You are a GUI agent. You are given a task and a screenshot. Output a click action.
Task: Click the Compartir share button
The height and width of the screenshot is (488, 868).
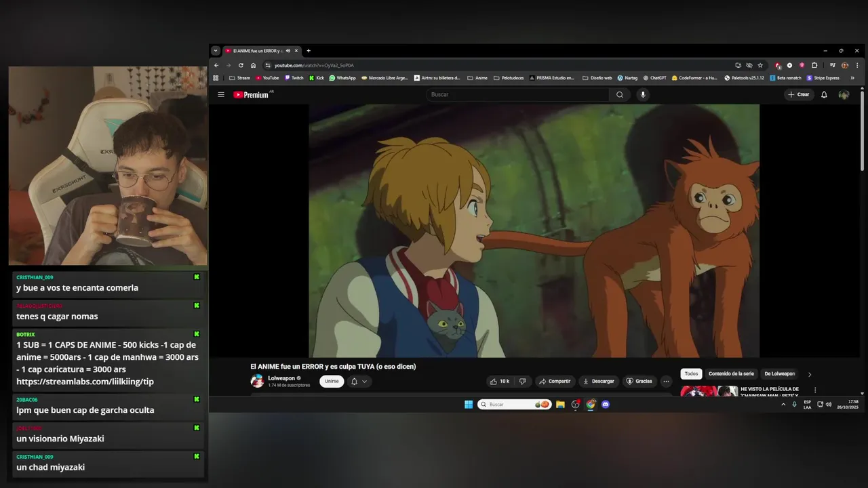coord(555,381)
